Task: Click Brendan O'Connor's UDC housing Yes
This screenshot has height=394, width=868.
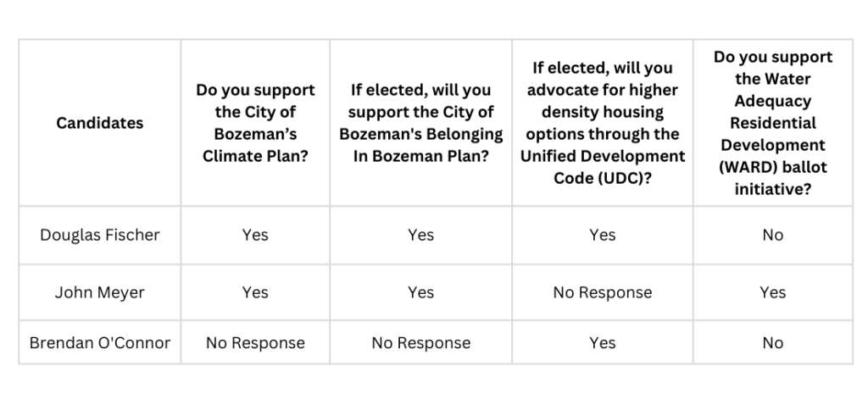Action: pyautogui.click(x=602, y=343)
